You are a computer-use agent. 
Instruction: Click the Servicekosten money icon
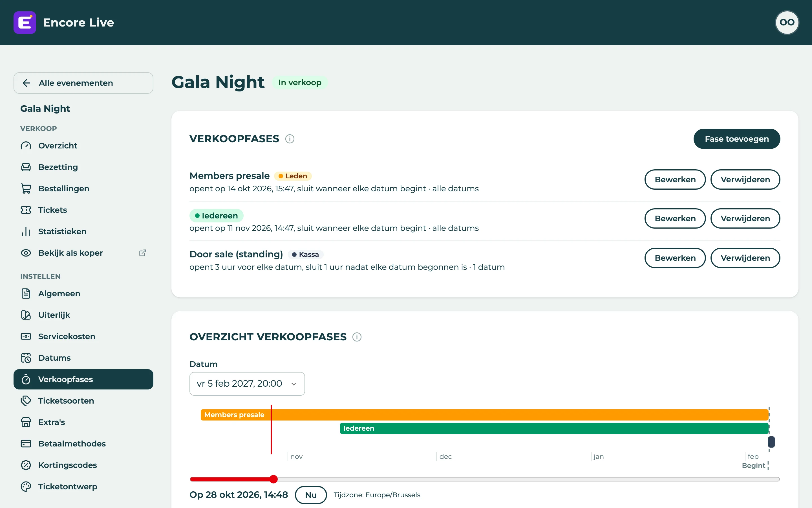(x=26, y=337)
